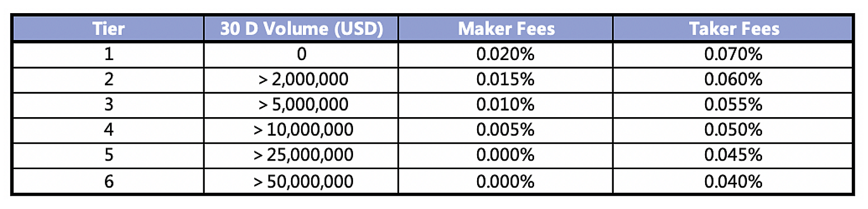Click the 0.020% maker fee cell

pyautogui.click(x=505, y=54)
